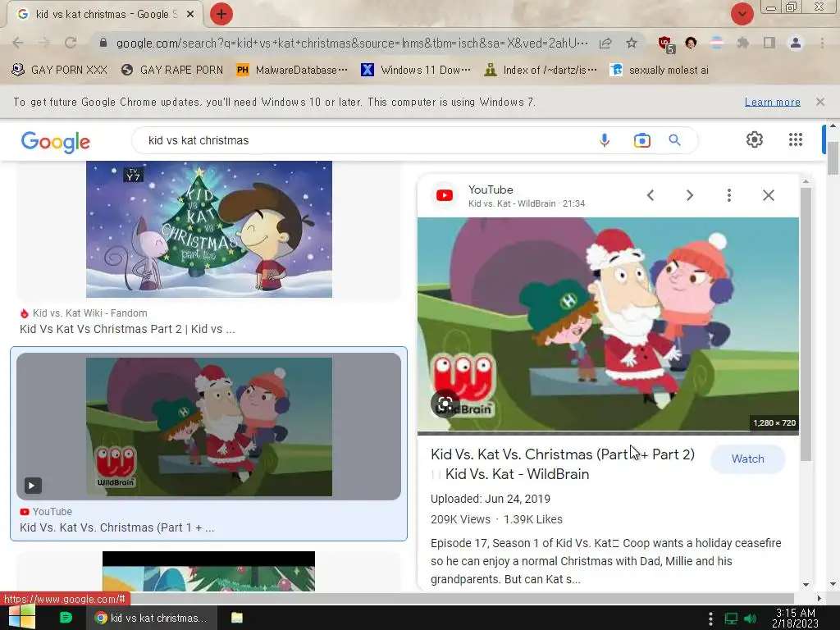Open the partially visible Christmas tree thumbnail
The image size is (840, 630).
point(209,571)
